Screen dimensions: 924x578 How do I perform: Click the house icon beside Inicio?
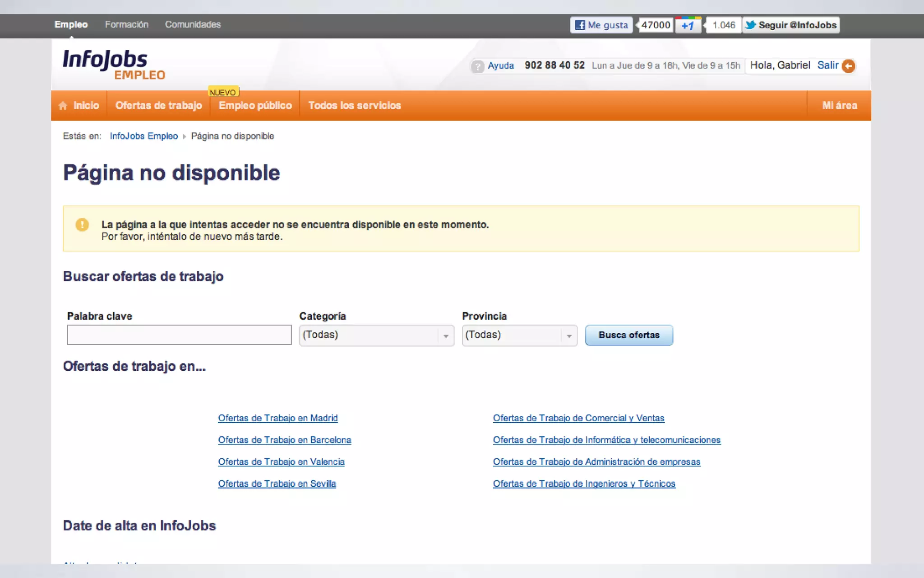tap(63, 106)
